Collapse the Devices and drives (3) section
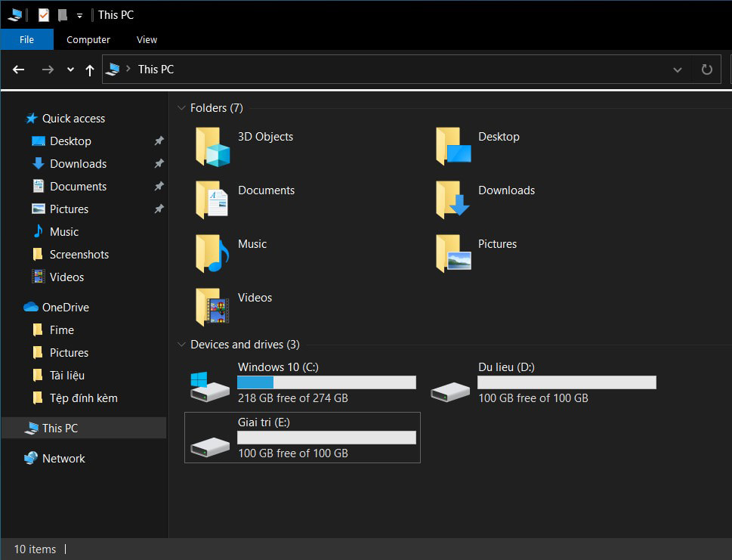The height and width of the screenshot is (560, 732). [181, 344]
